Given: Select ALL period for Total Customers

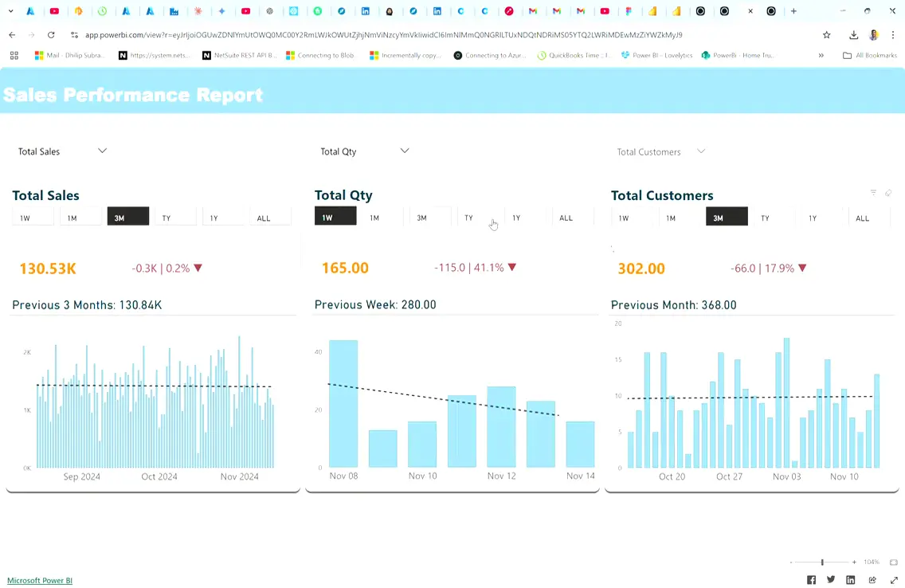Looking at the screenshot, I should coord(869,218).
